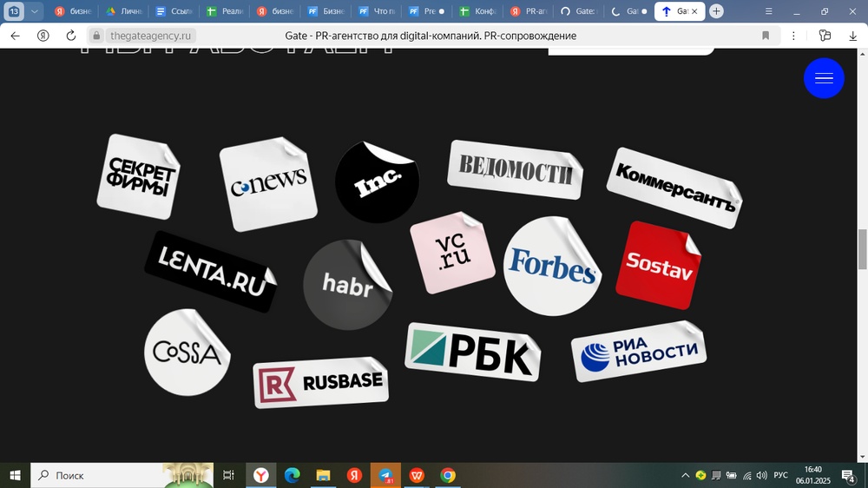Click the padlock site security icon
Screen dimensions: 868x488
pos(96,36)
